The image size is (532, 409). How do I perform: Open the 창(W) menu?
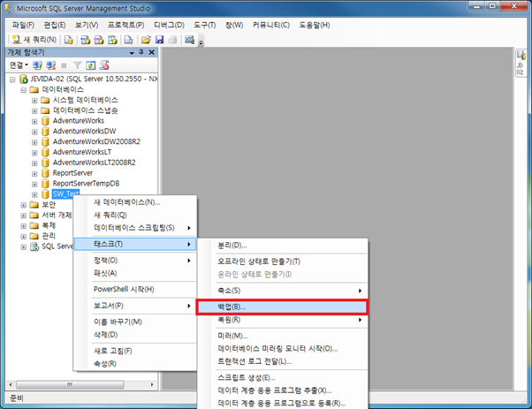coord(234,25)
